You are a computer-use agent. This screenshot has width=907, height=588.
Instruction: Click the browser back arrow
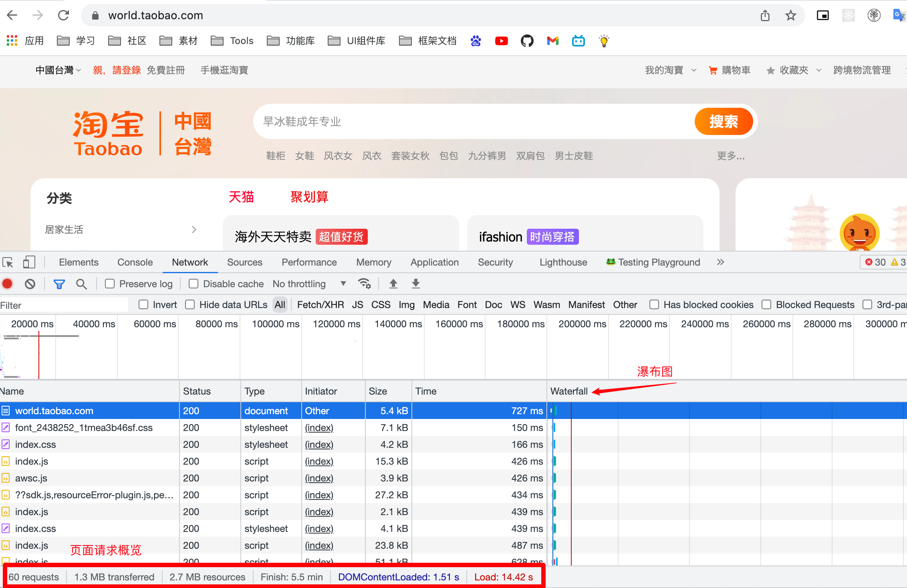click(x=12, y=16)
